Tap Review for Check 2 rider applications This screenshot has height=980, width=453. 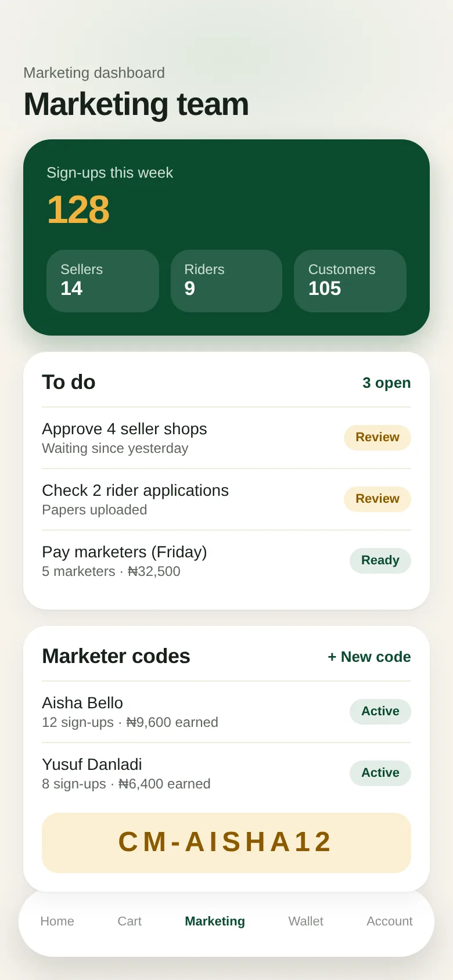(x=378, y=499)
